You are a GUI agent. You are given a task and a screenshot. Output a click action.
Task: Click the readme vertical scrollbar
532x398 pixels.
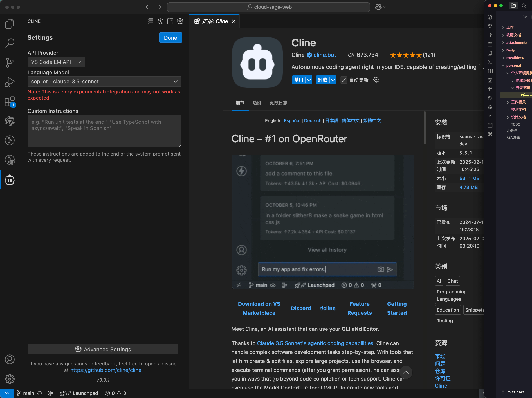pyautogui.click(x=425, y=128)
